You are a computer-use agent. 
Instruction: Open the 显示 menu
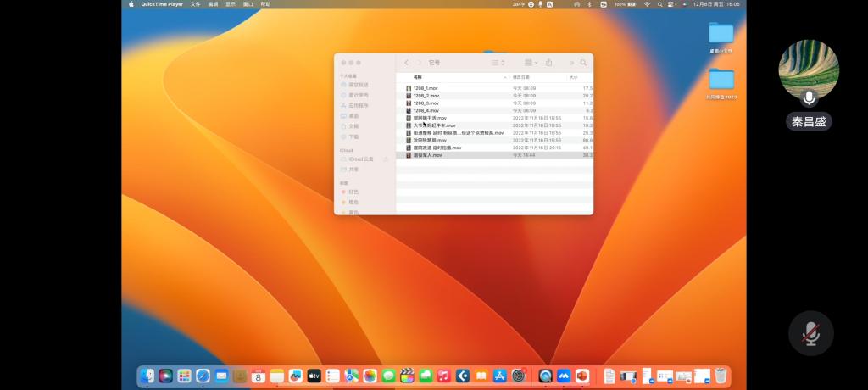231,4
